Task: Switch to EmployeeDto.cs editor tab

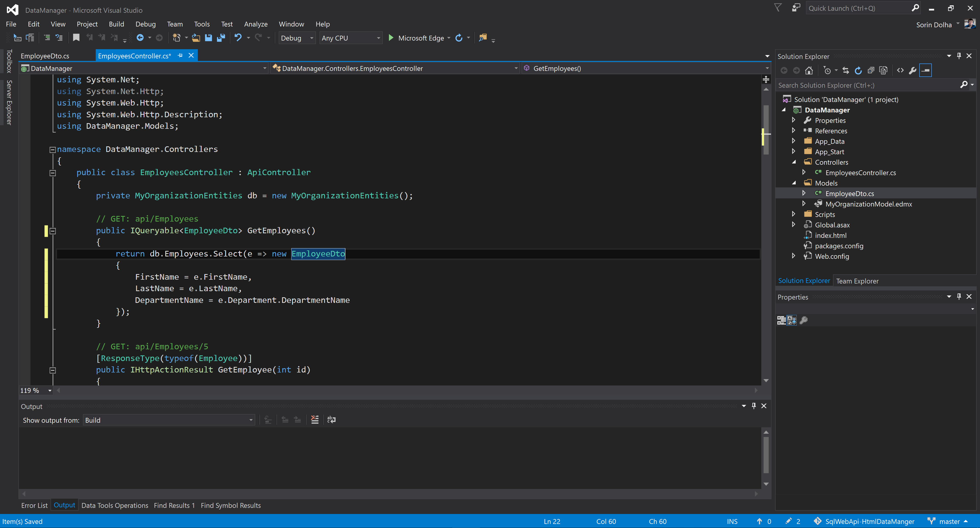Action: tap(45, 56)
